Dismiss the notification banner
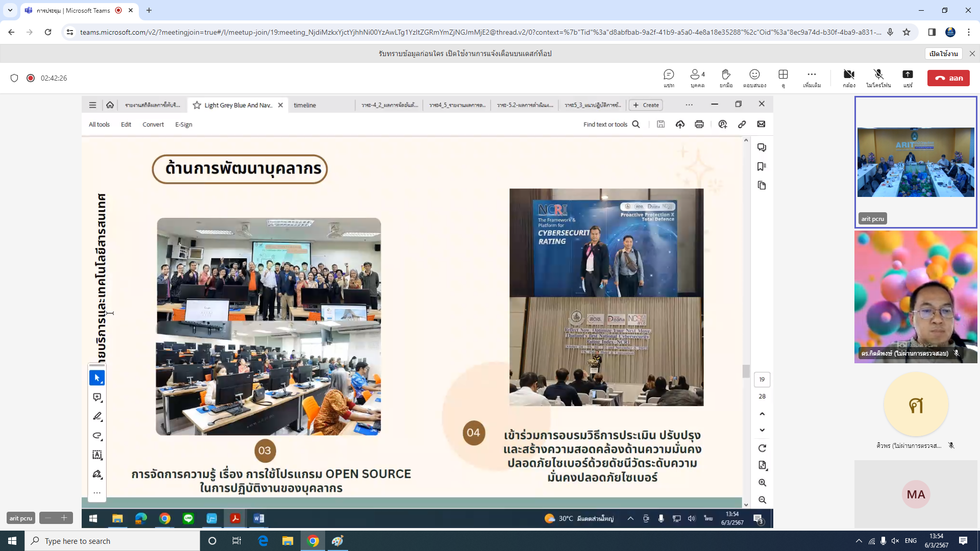980x551 pixels. point(972,54)
